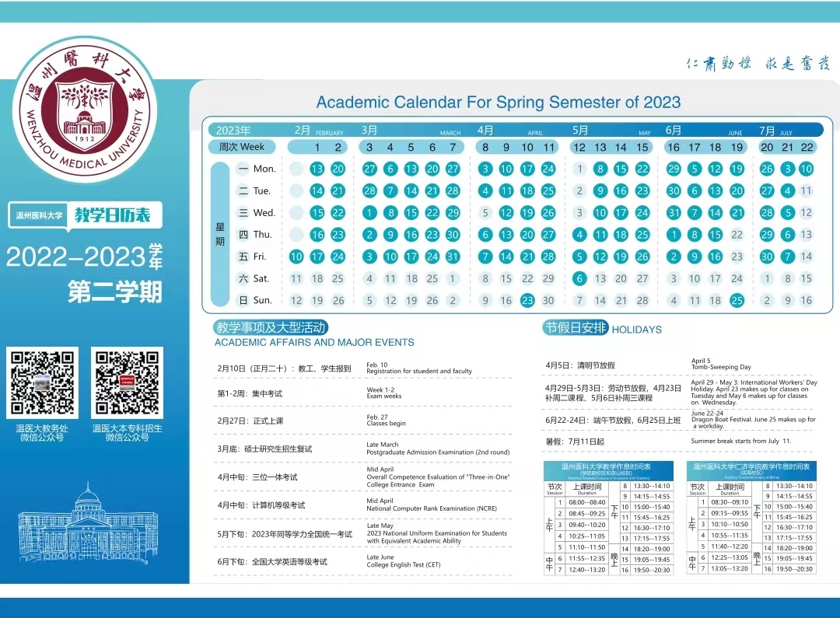The width and height of the screenshot is (840, 618).
Task: Select the title 'Academic Calendar For Spring Semester of 2023'
Action: click(499, 102)
